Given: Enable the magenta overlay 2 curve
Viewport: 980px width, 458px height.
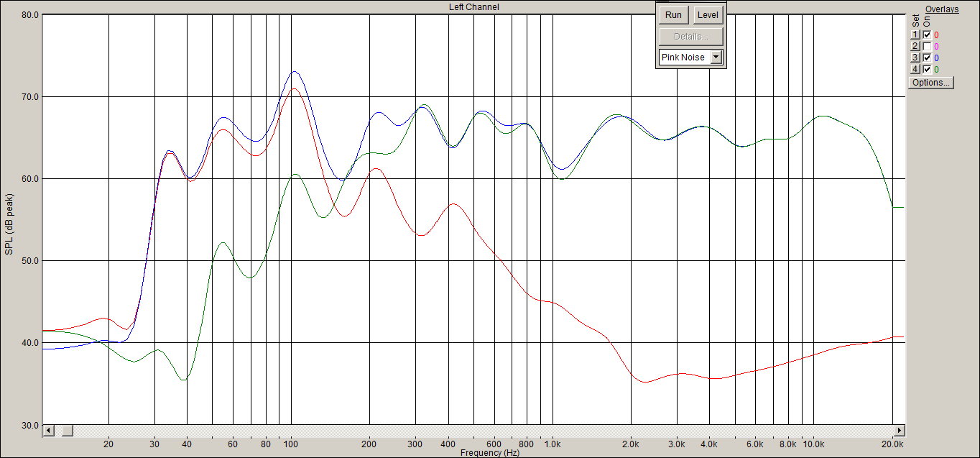Looking at the screenshot, I should [x=927, y=46].
